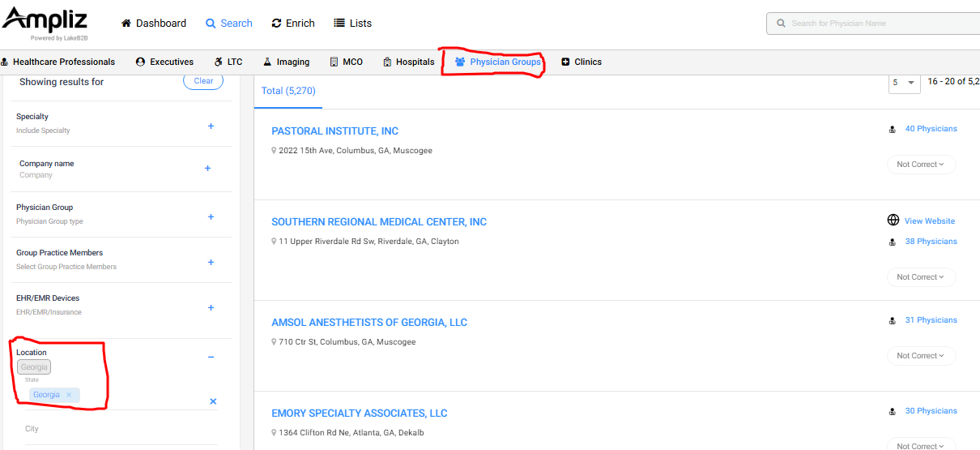Click the globe icon beside View Website

893,221
